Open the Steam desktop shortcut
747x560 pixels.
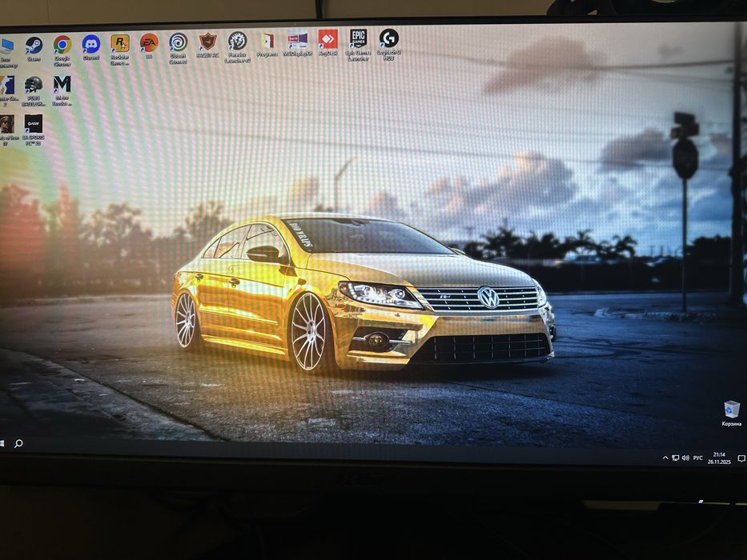pos(34,49)
